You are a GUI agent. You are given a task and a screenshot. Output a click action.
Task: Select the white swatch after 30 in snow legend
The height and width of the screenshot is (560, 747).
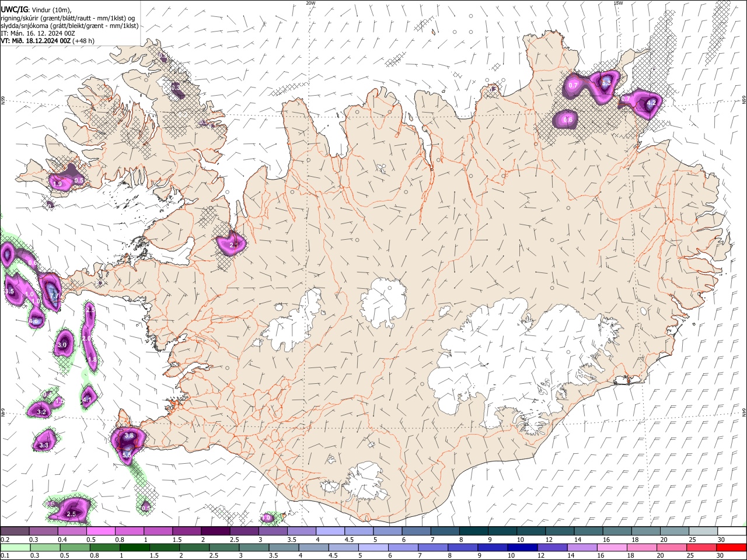point(732,531)
